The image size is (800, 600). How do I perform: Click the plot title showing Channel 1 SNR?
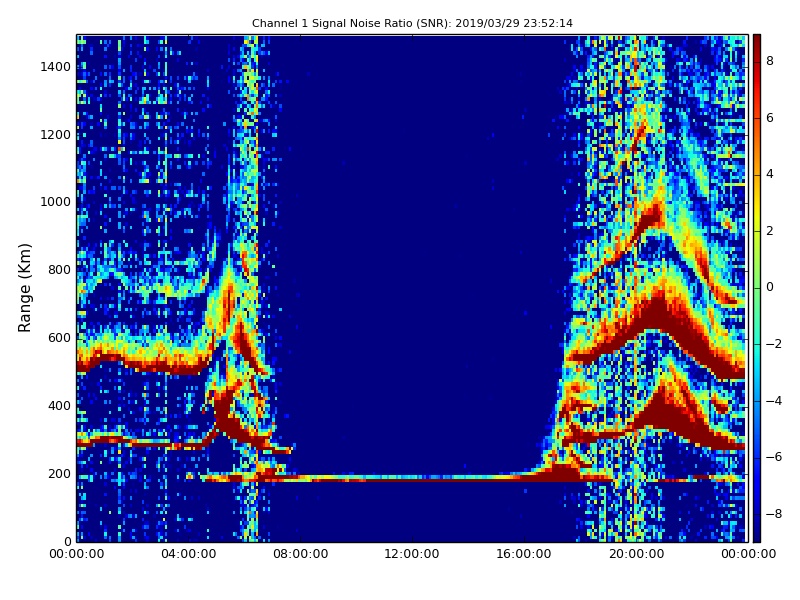coord(412,23)
